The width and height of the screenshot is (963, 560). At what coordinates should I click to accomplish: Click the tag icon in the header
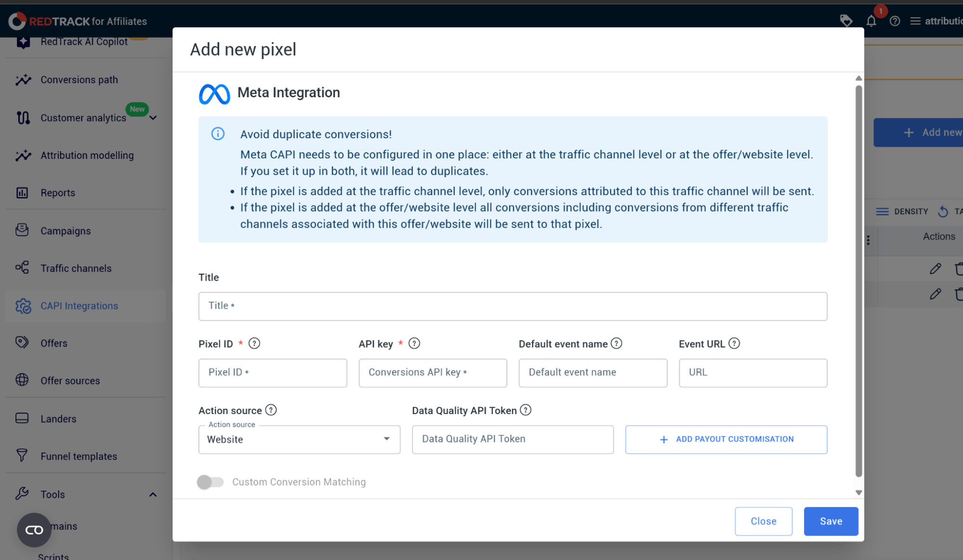[x=846, y=21]
